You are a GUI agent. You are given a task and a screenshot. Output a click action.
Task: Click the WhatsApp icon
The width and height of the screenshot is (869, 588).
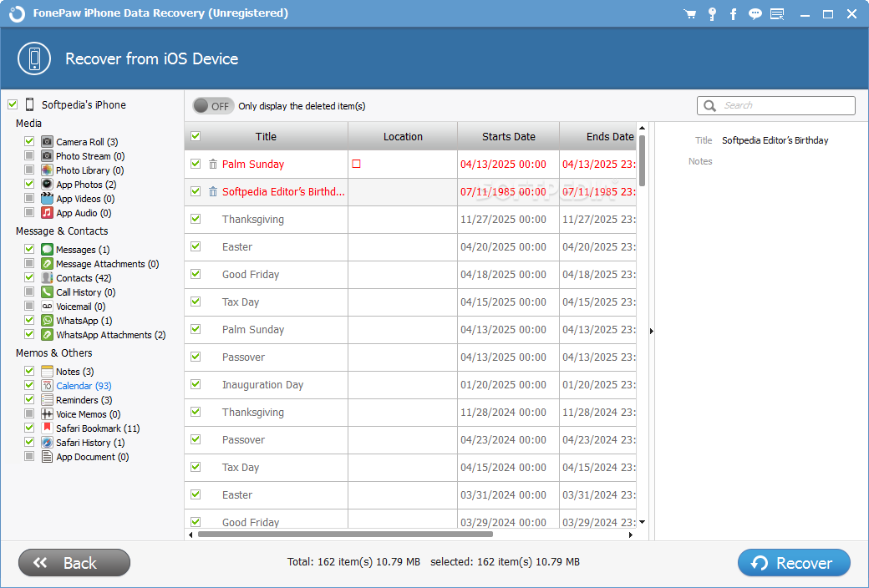point(47,321)
